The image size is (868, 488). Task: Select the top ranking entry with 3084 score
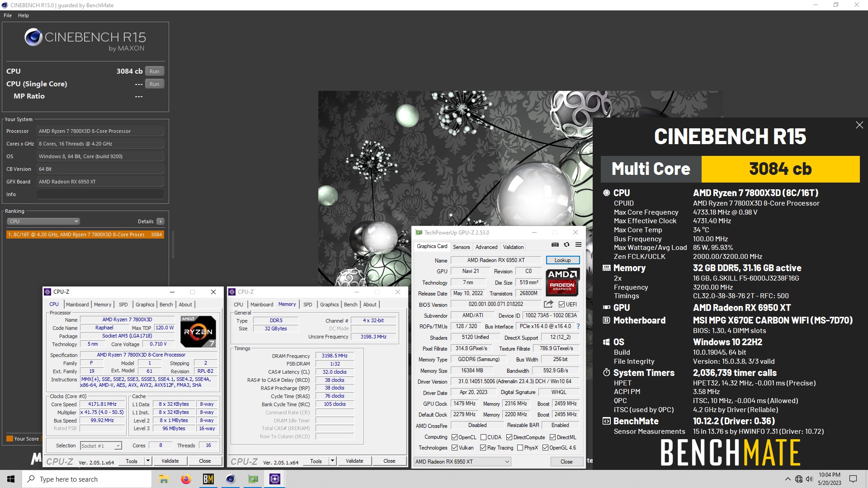coord(85,235)
